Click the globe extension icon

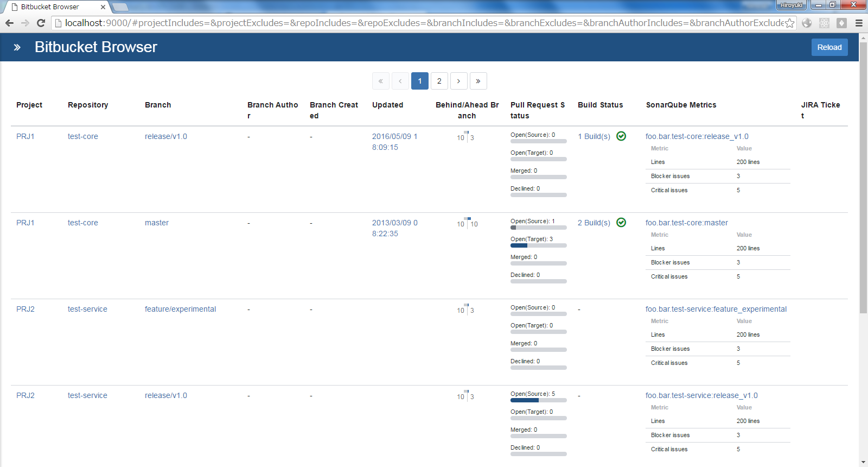[807, 23]
